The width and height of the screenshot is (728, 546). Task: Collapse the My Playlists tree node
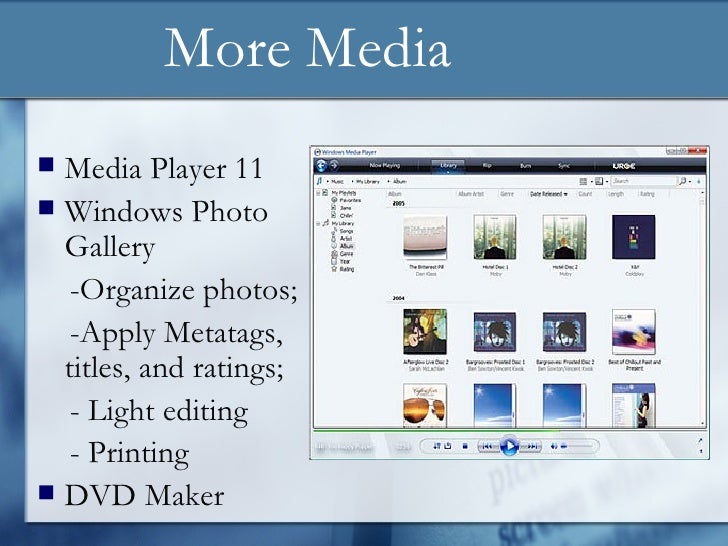point(318,193)
